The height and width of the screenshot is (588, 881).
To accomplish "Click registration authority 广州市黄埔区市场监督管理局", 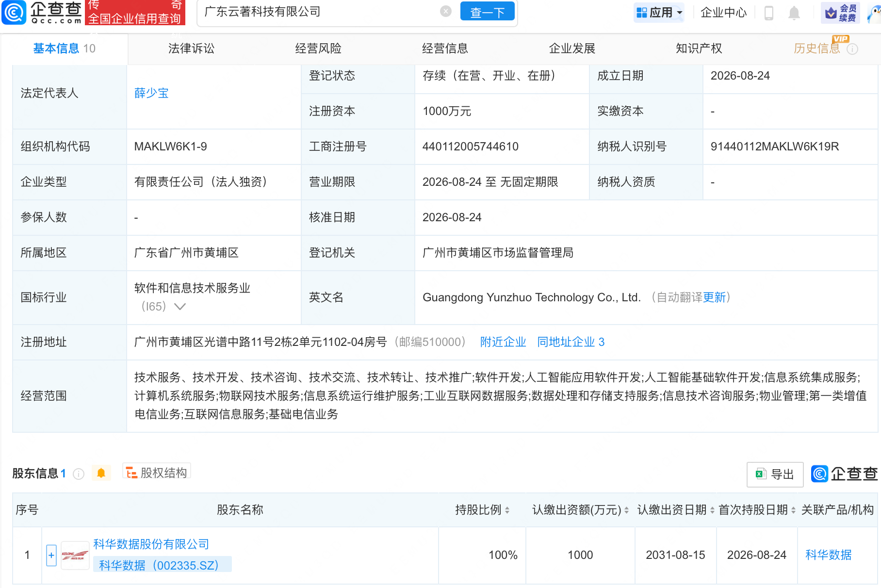I will (498, 253).
